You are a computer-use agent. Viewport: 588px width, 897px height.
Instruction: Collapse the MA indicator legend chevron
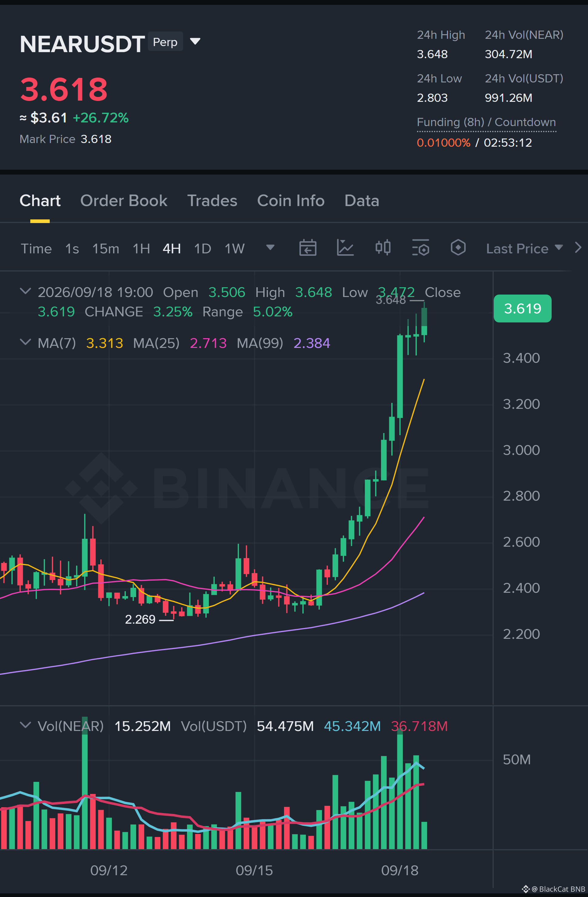(25, 342)
